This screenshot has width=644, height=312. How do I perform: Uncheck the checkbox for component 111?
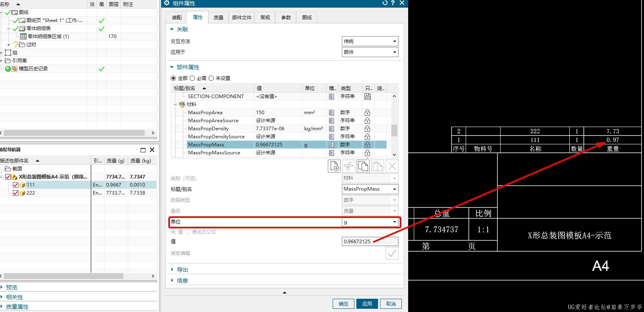[x=16, y=185]
